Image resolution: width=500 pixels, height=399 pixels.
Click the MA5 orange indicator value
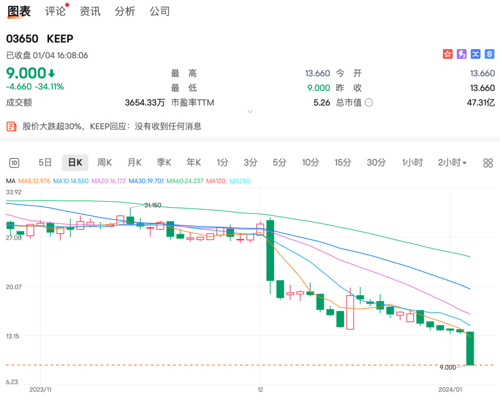point(34,181)
